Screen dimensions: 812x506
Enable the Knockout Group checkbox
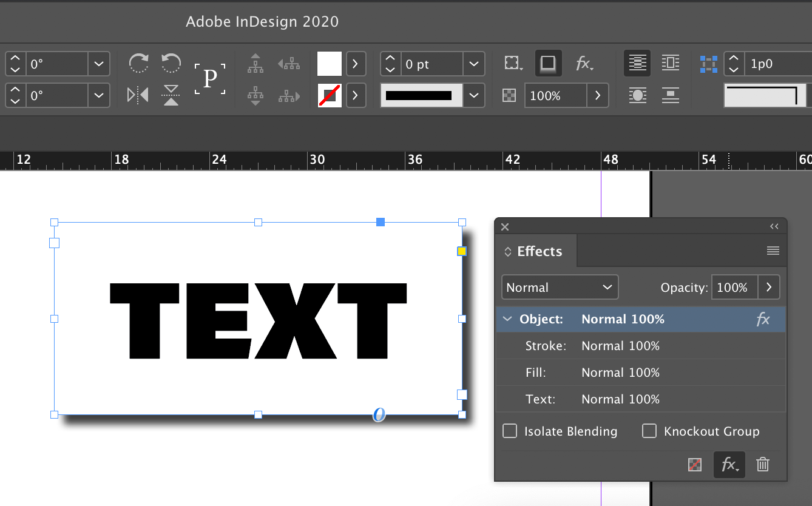point(649,431)
